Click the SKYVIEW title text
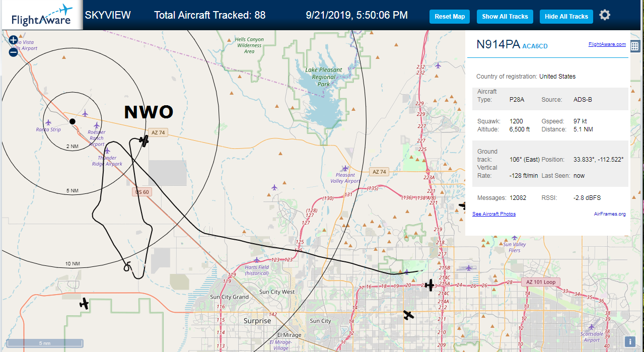Image resolution: width=644 pixels, height=352 pixels. pyautogui.click(x=108, y=15)
